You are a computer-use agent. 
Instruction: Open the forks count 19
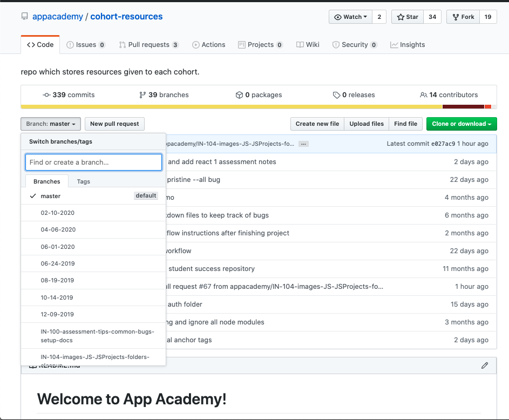click(488, 17)
